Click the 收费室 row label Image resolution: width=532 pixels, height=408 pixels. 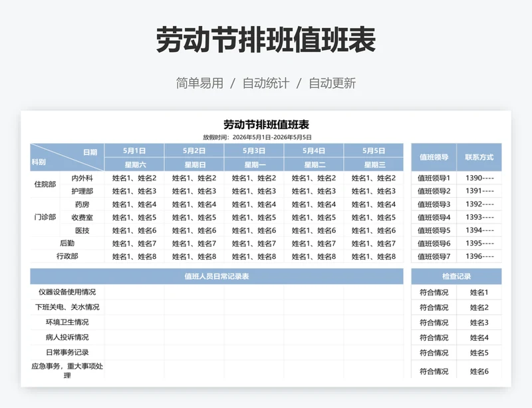(x=82, y=218)
